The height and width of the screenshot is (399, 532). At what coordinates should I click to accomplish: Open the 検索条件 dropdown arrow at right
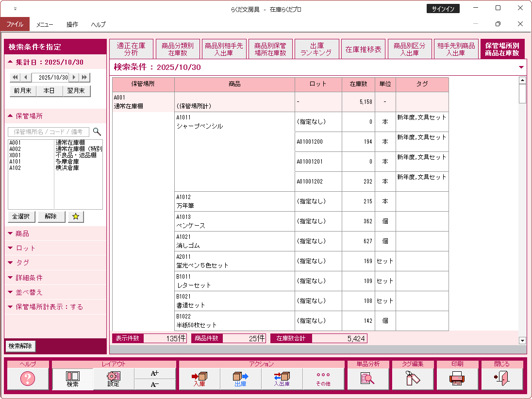tap(521, 67)
